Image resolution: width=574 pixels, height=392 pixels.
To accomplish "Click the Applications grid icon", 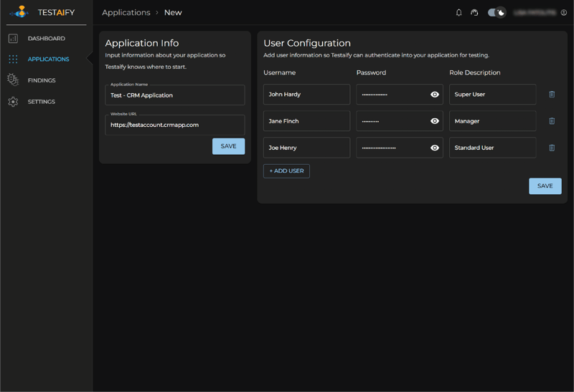I will (x=13, y=59).
